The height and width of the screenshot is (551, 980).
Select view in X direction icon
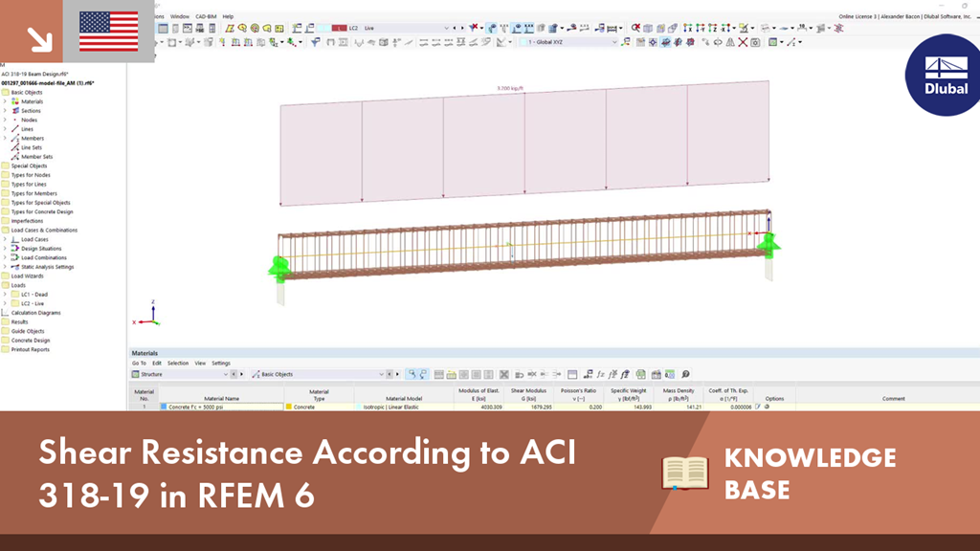coord(687,28)
